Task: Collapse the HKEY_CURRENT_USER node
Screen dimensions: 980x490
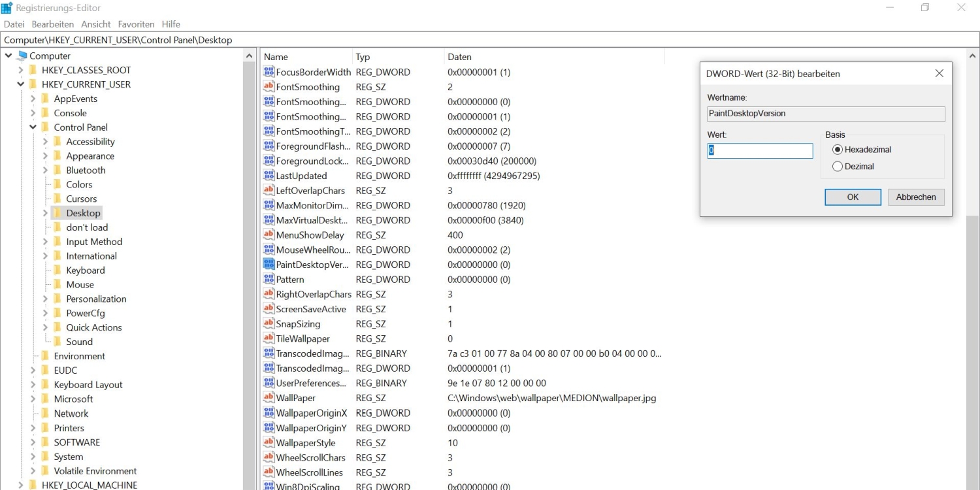Action: (20, 84)
